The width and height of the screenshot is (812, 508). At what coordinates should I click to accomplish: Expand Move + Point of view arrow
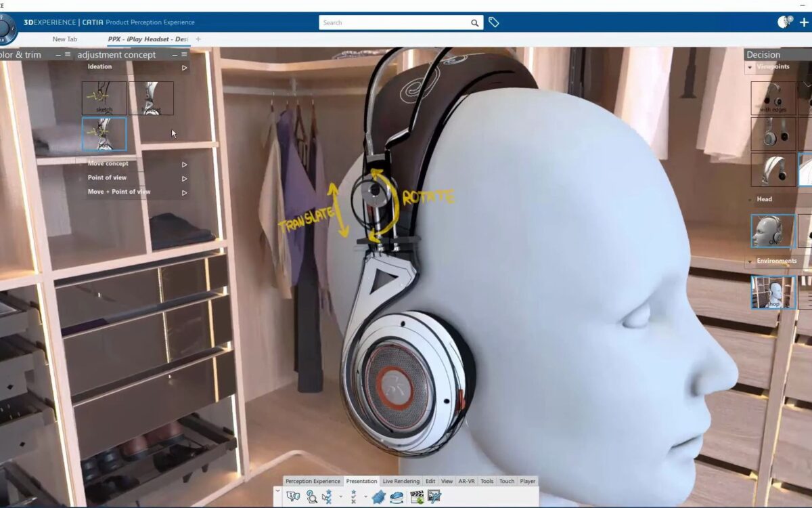(184, 192)
